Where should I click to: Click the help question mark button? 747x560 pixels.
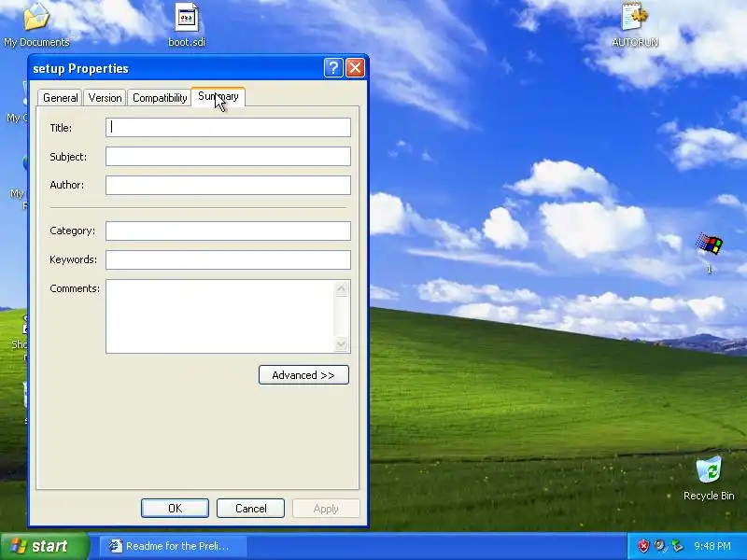coord(333,68)
